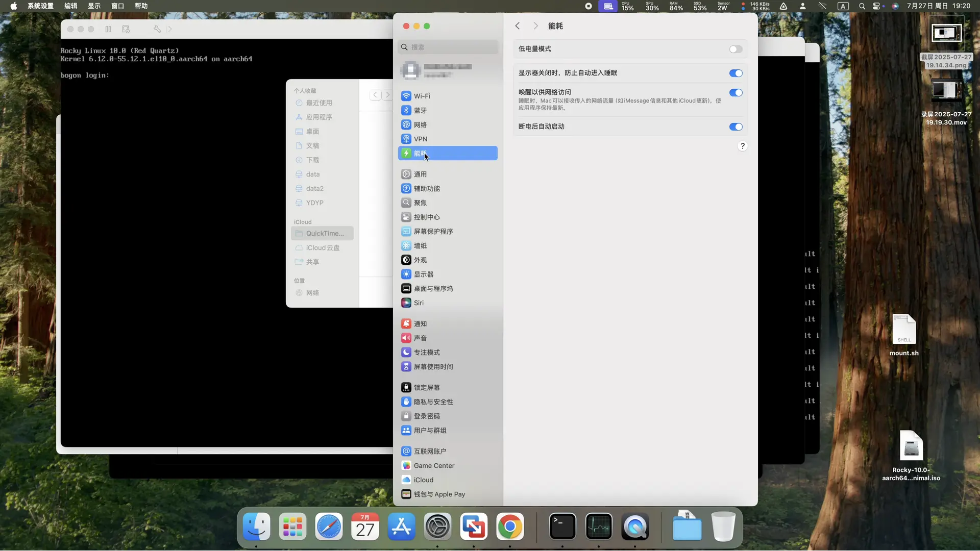
Task: Open 声音 sound settings
Action: click(x=448, y=338)
